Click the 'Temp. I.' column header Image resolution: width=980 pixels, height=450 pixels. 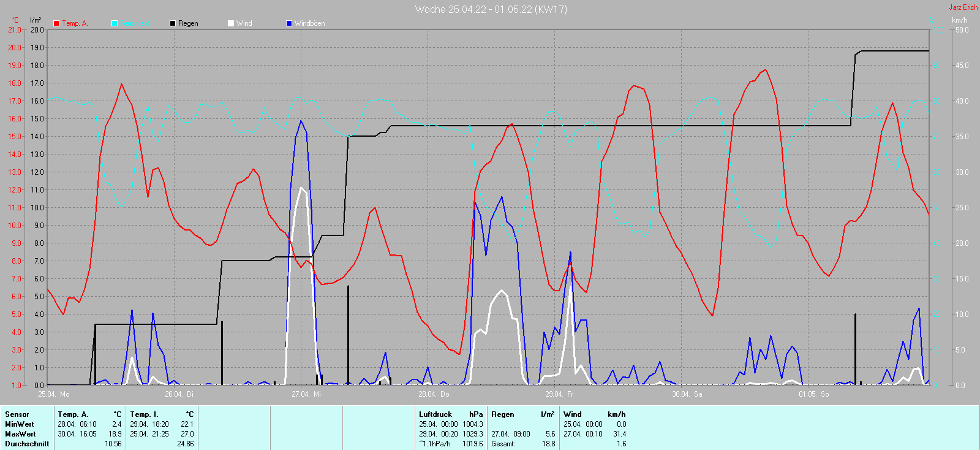144,414
